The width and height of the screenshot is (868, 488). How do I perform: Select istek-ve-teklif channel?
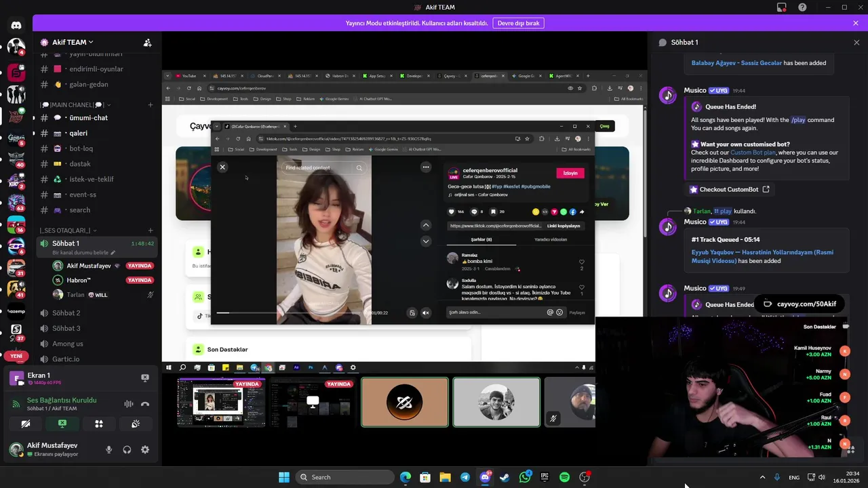click(x=92, y=179)
